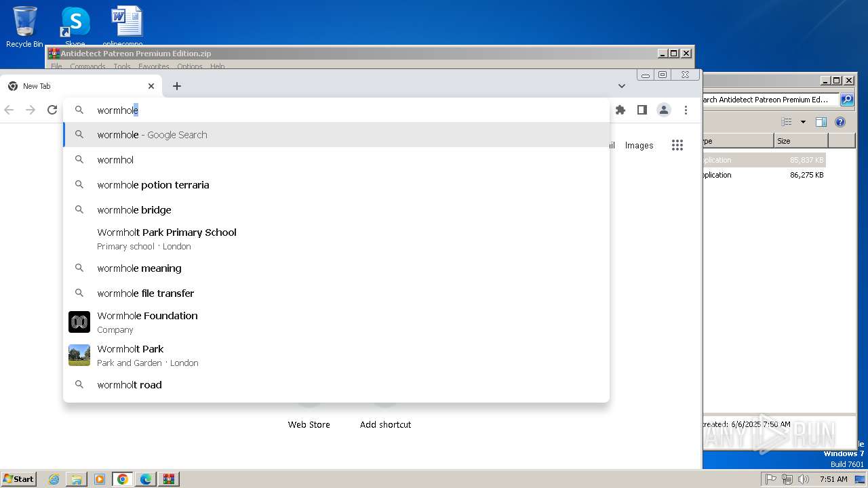Click Action Center flag tray icon
868x488 pixels.
coord(771,479)
